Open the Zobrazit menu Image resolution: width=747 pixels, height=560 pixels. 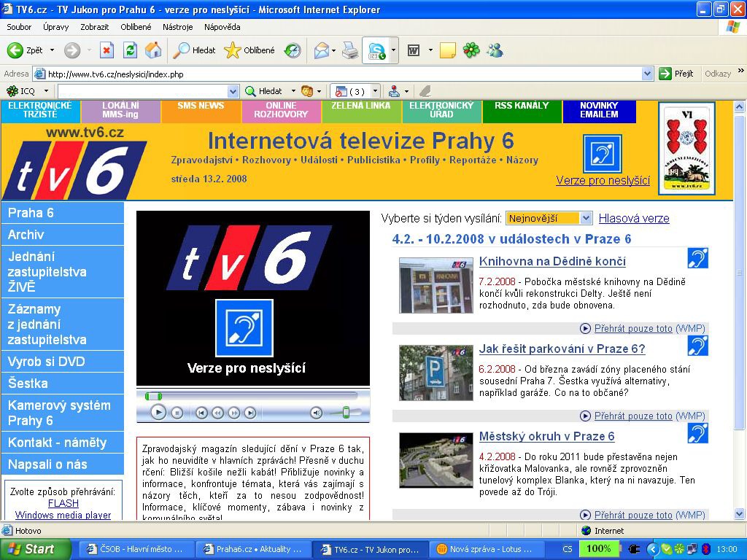point(94,27)
